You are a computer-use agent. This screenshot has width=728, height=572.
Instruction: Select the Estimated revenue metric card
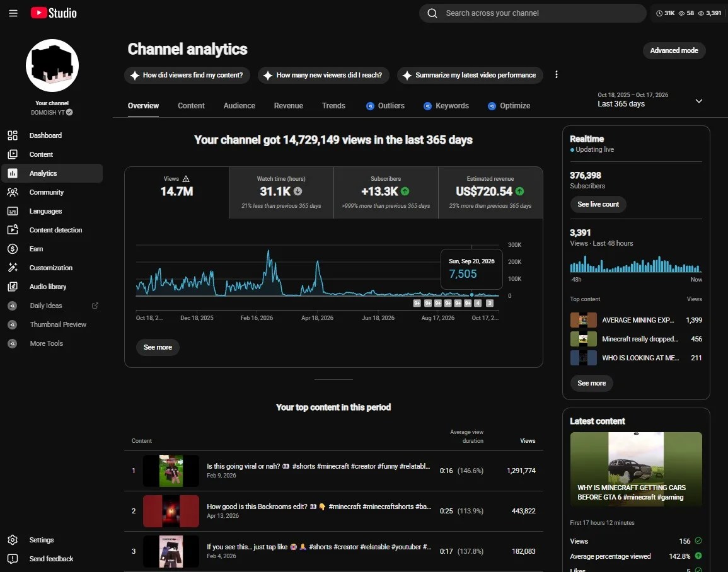[490, 192]
